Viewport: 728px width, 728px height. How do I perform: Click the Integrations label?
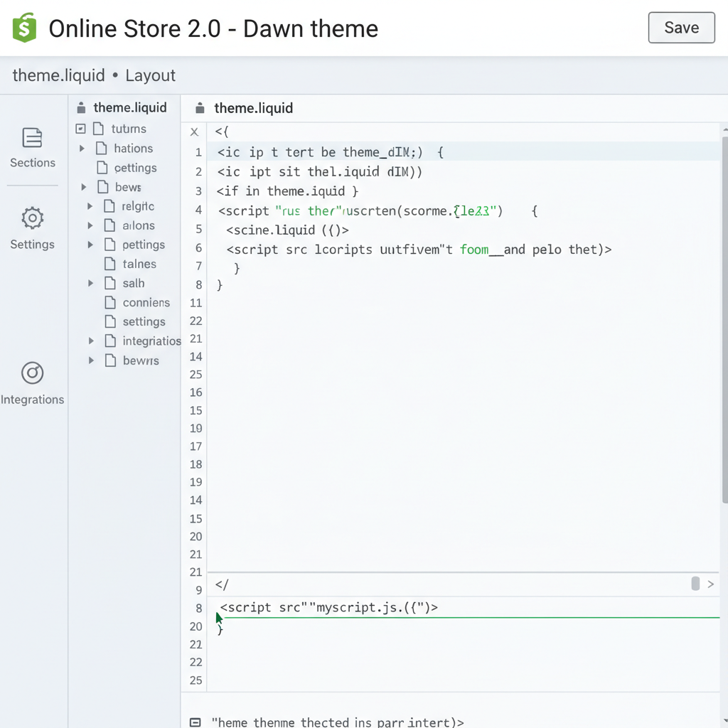click(32, 400)
